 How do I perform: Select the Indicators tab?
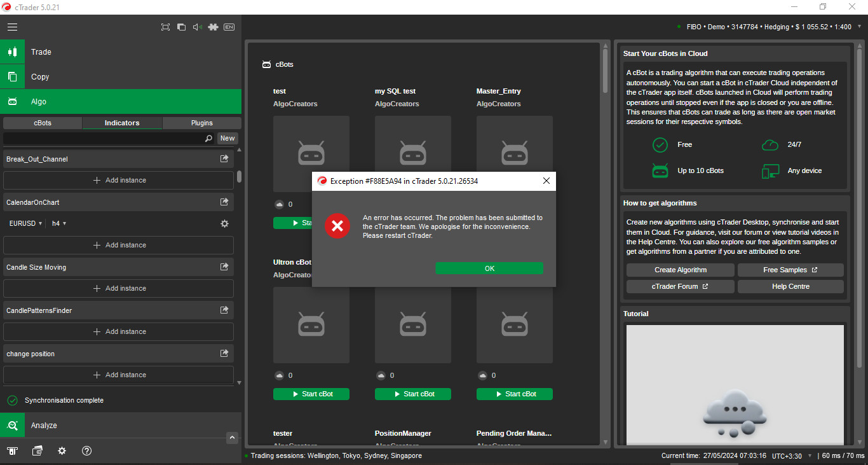(122, 123)
